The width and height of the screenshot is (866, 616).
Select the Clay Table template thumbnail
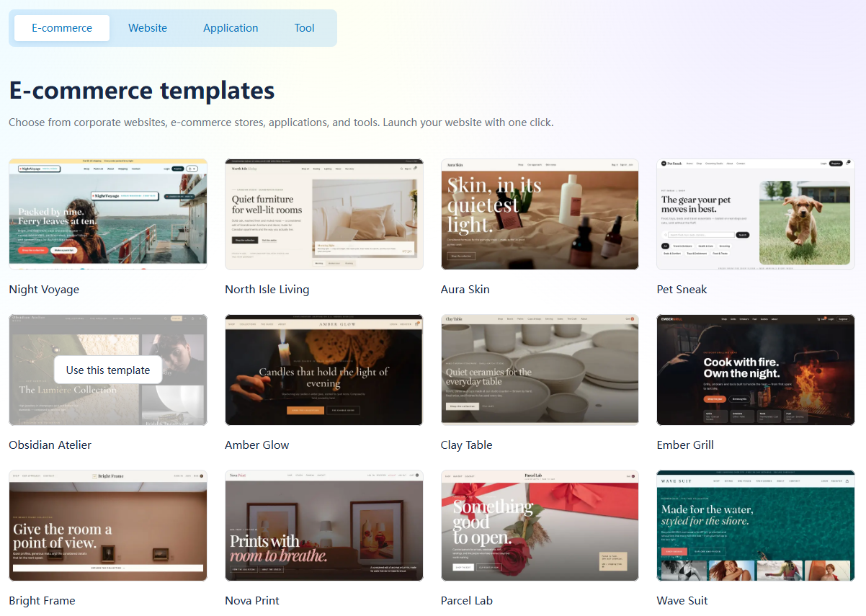540,370
